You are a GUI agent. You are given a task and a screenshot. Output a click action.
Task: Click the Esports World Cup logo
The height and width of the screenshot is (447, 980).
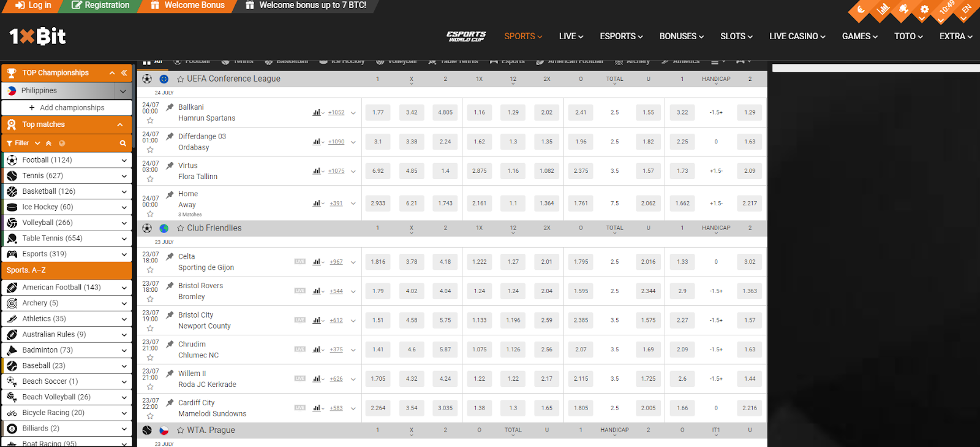tap(466, 36)
